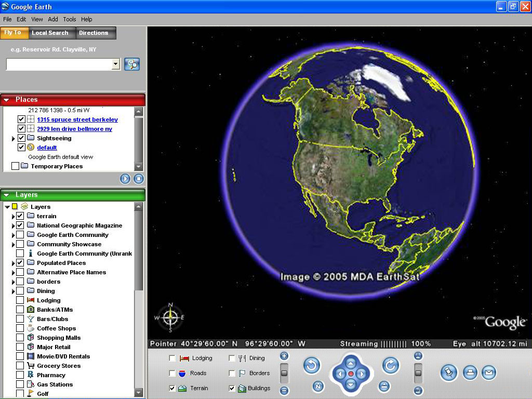Uncheck the National Geographic Magazine layer
Viewport: 532px width, 399px height.
click(20, 225)
